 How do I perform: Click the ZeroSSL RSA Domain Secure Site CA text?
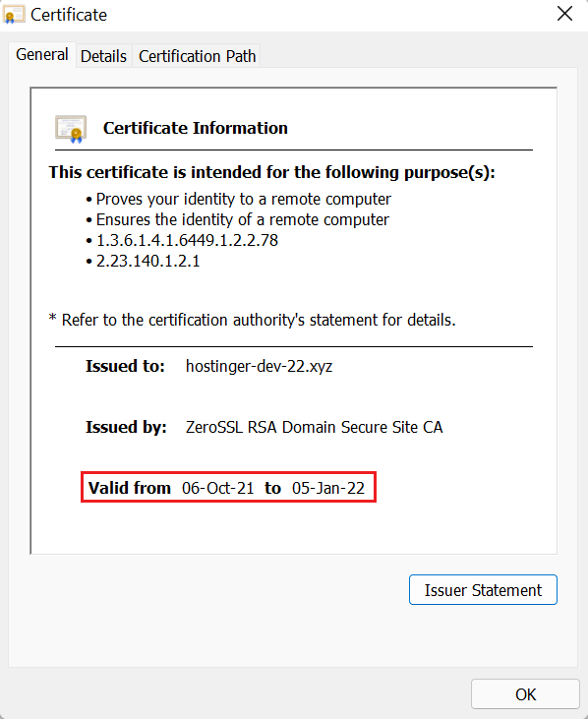[x=314, y=427]
